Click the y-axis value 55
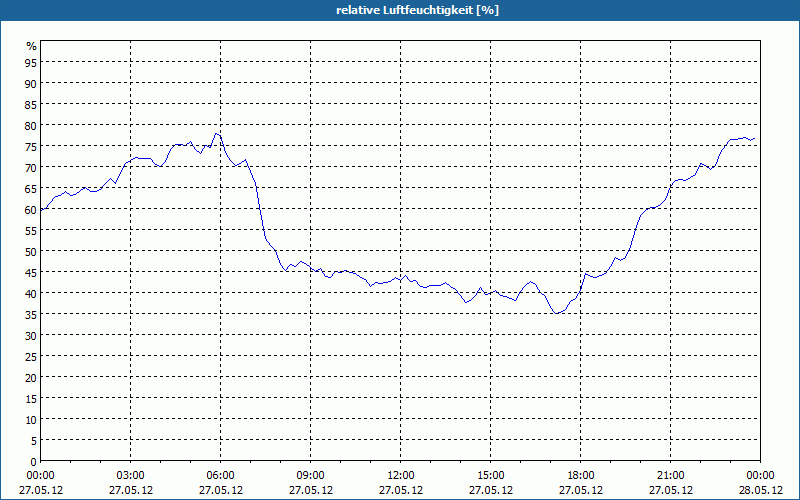This screenshot has height=500, width=800. 31,231
